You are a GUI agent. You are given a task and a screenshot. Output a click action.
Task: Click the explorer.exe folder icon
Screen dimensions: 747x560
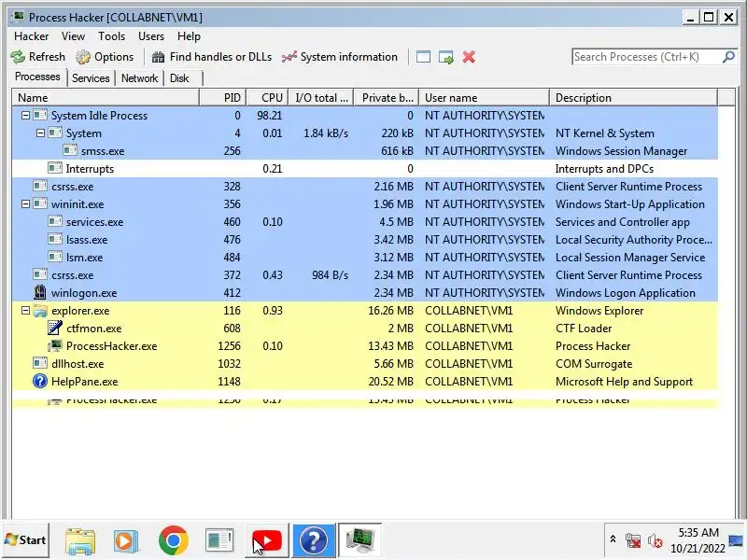click(40, 311)
